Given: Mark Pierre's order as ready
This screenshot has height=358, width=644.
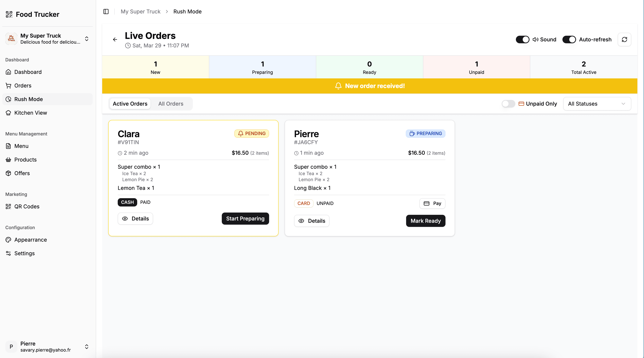Looking at the screenshot, I should 425,221.
